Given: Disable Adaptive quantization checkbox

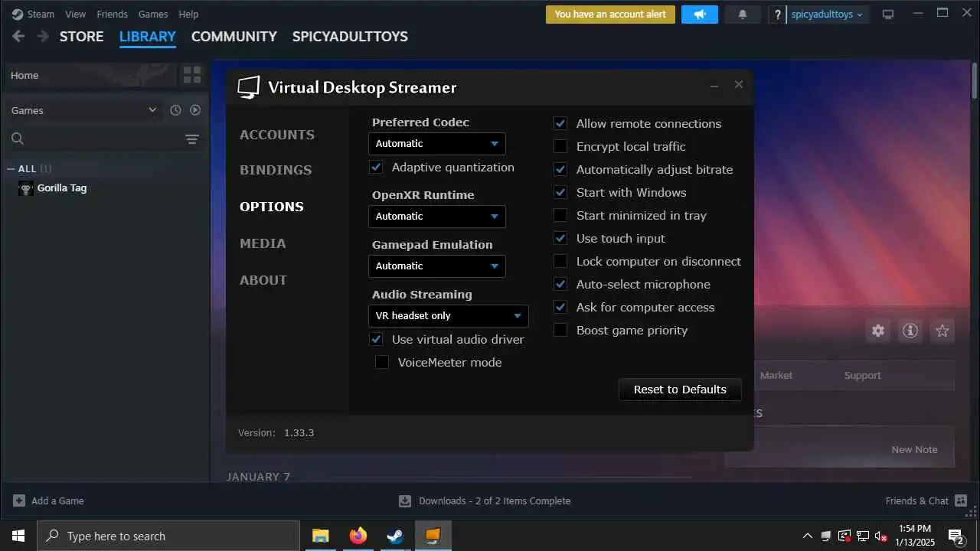Looking at the screenshot, I should coord(376,167).
